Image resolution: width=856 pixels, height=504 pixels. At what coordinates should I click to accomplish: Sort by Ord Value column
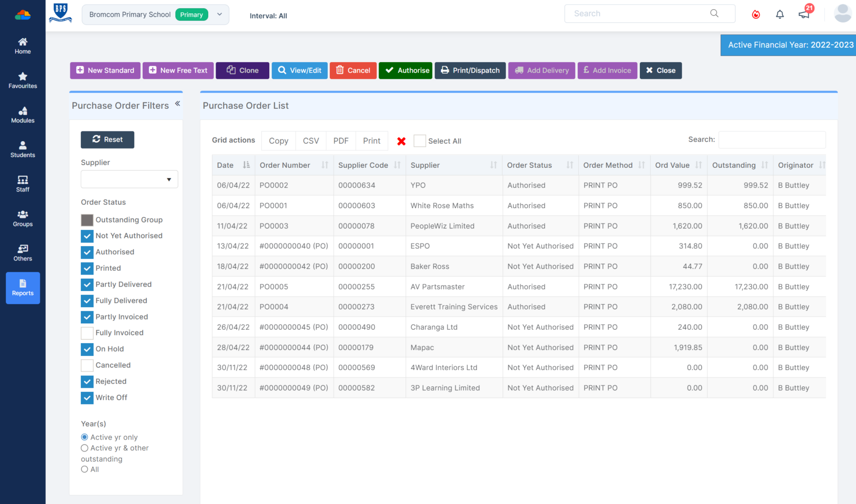click(x=679, y=165)
